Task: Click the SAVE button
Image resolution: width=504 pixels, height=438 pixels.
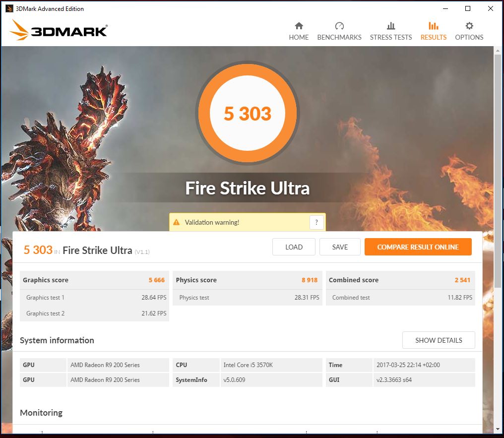Action: coord(340,247)
